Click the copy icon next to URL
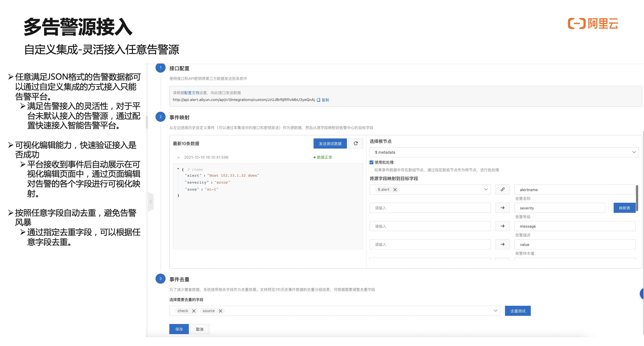The width and height of the screenshot is (644, 346). [x=318, y=100]
